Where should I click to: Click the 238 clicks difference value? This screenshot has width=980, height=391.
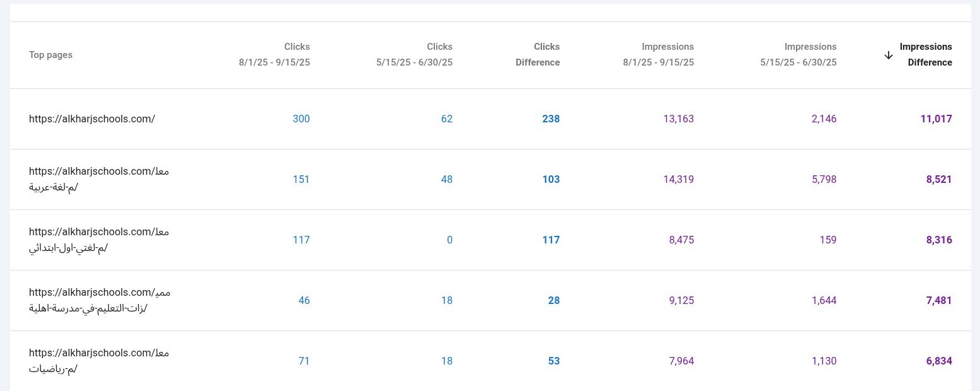pos(551,119)
